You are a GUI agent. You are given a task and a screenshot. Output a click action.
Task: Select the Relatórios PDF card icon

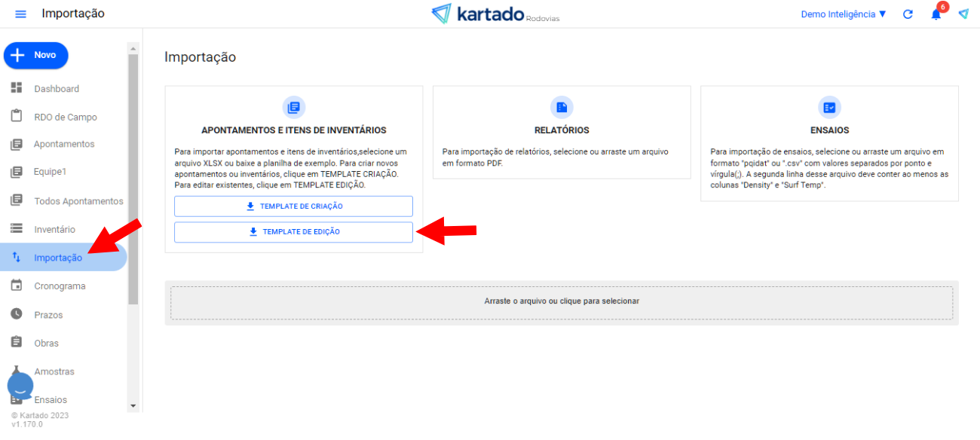coord(562,107)
